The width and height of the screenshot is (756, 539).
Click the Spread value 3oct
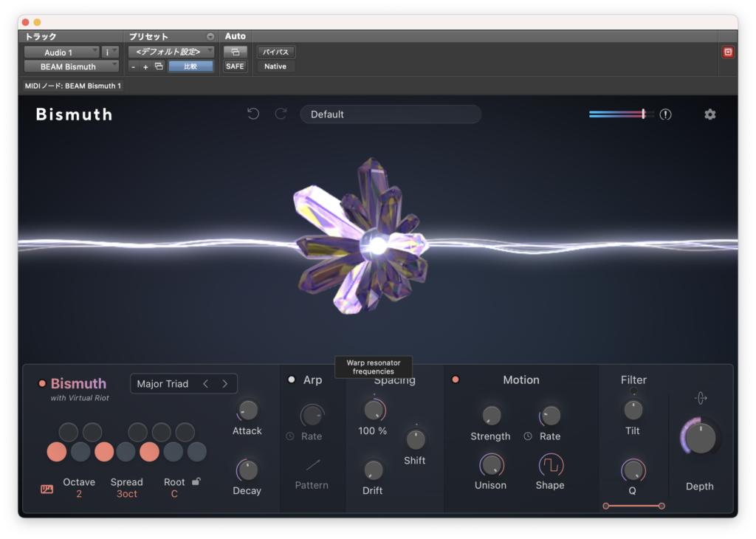pos(127,494)
